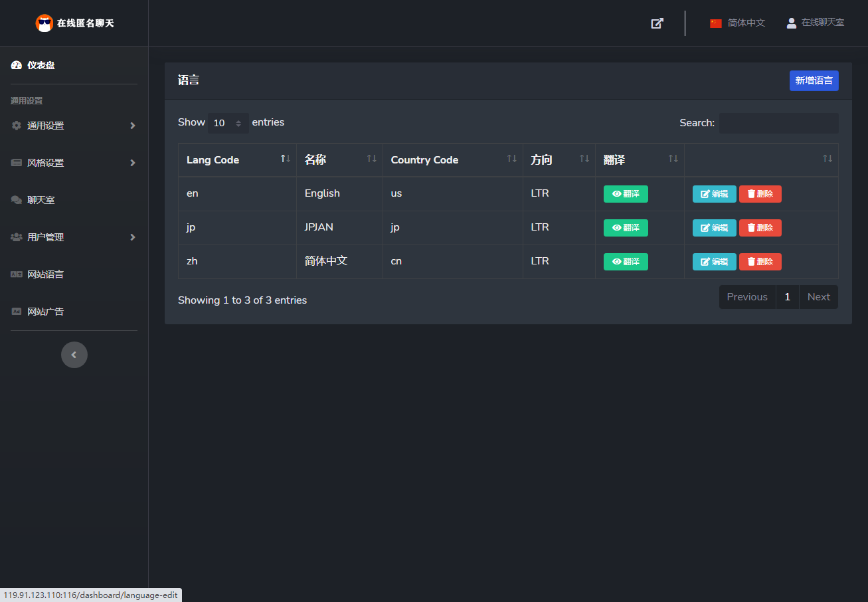Focus the Search input field
The width and height of the screenshot is (868, 602).
click(778, 123)
